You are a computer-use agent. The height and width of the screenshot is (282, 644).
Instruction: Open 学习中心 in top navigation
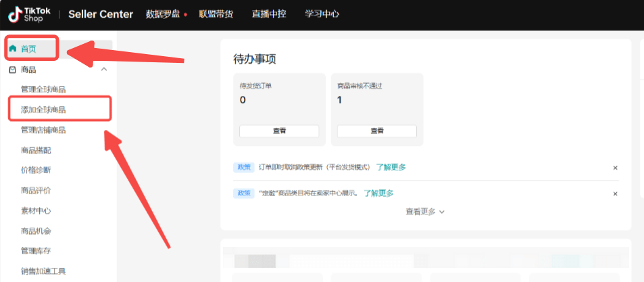tap(322, 14)
